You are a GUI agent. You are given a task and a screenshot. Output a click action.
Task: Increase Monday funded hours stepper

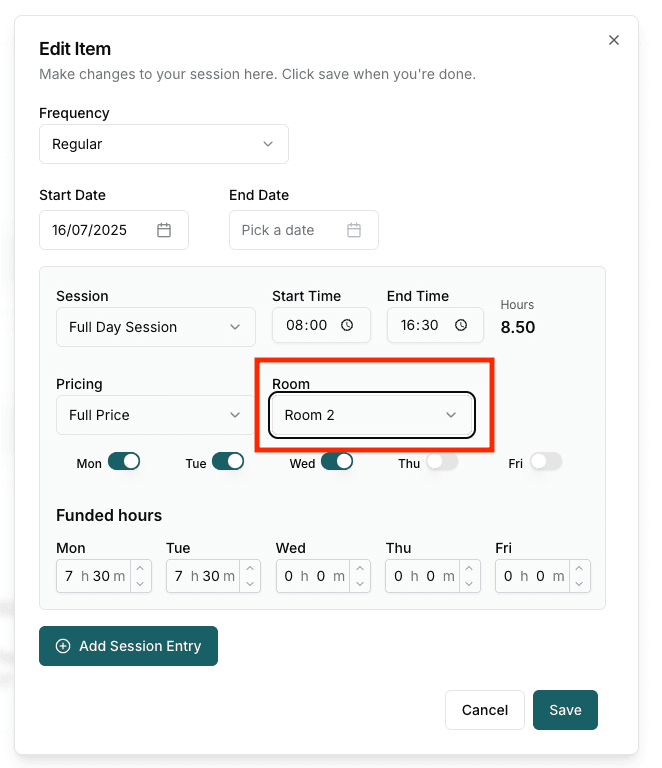pyautogui.click(x=140, y=569)
